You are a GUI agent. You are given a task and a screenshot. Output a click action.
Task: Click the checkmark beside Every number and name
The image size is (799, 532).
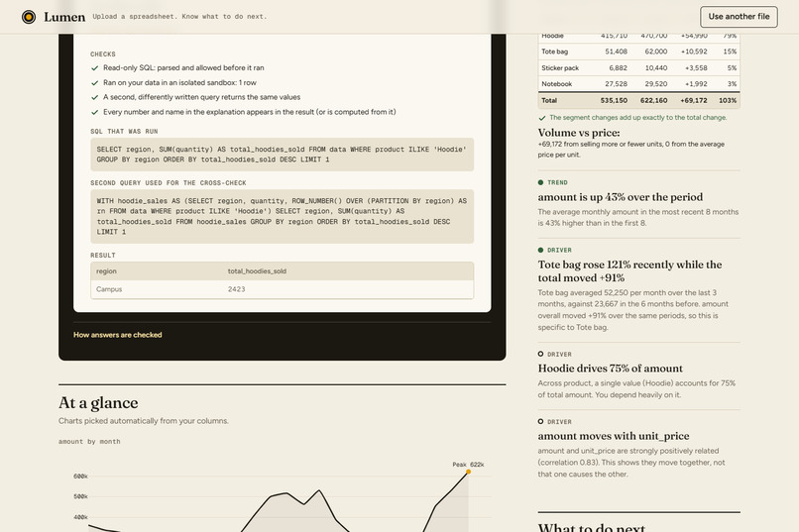[x=94, y=112]
